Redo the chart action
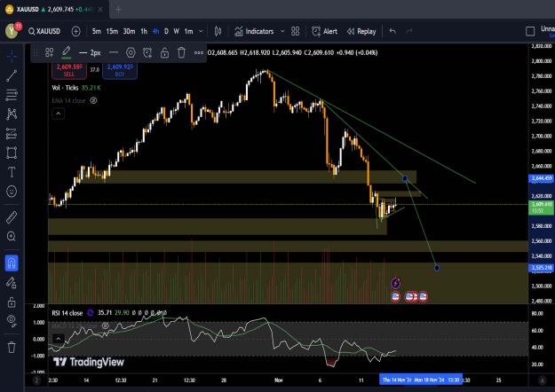 point(408,31)
